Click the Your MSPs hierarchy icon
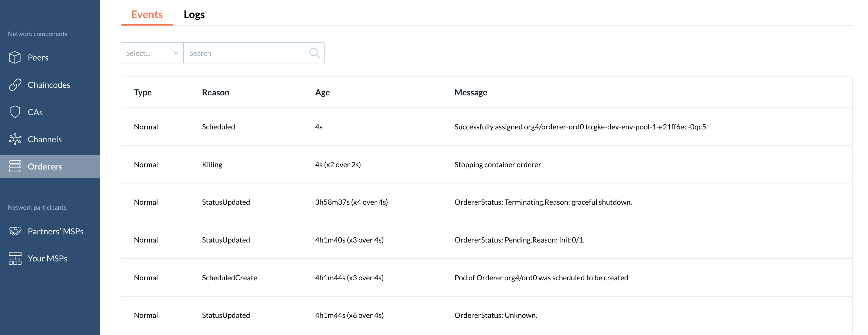Screen dimensions: 868x335 (15, 259)
